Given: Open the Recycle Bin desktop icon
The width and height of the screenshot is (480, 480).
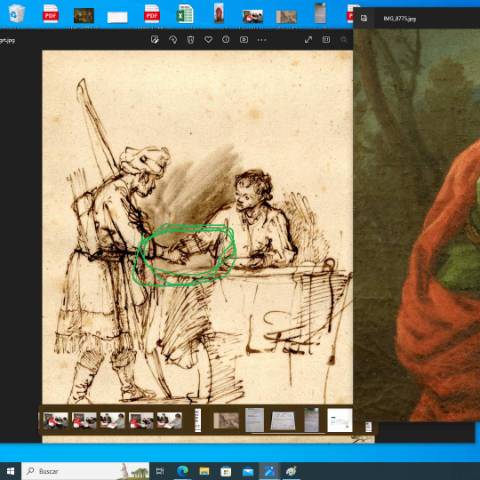Looking at the screenshot, I should click(x=17, y=14).
